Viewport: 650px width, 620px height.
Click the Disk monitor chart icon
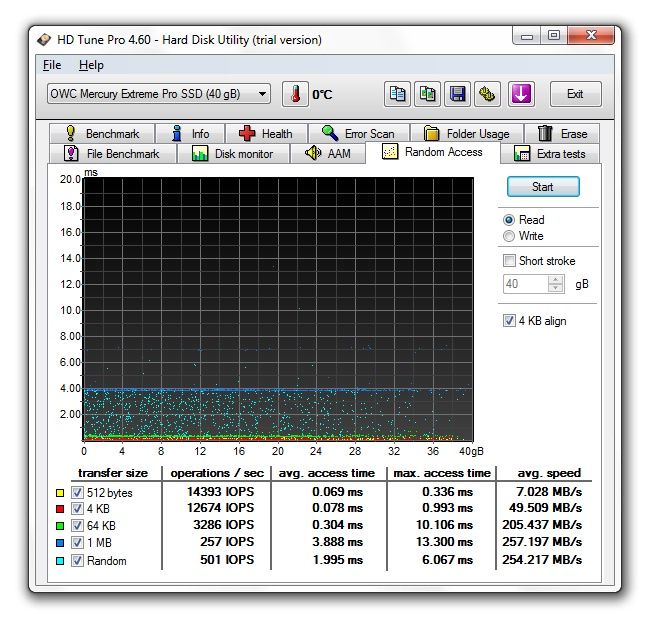tap(200, 154)
